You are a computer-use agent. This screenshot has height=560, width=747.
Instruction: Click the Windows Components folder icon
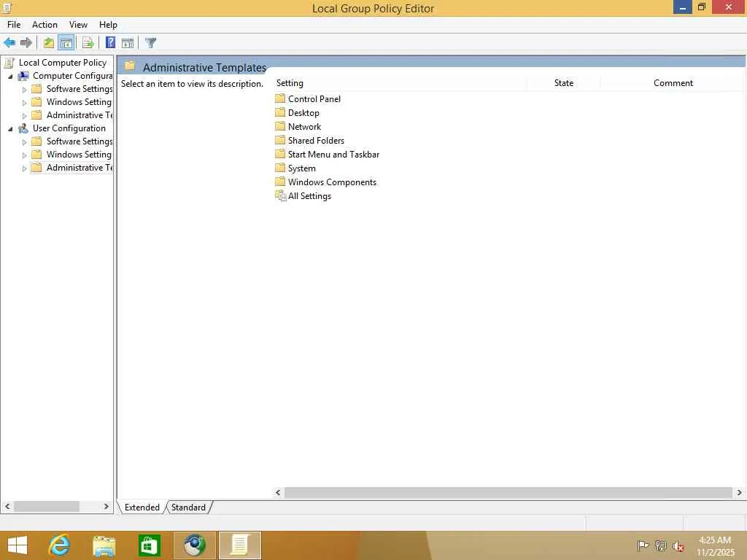coord(280,182)
